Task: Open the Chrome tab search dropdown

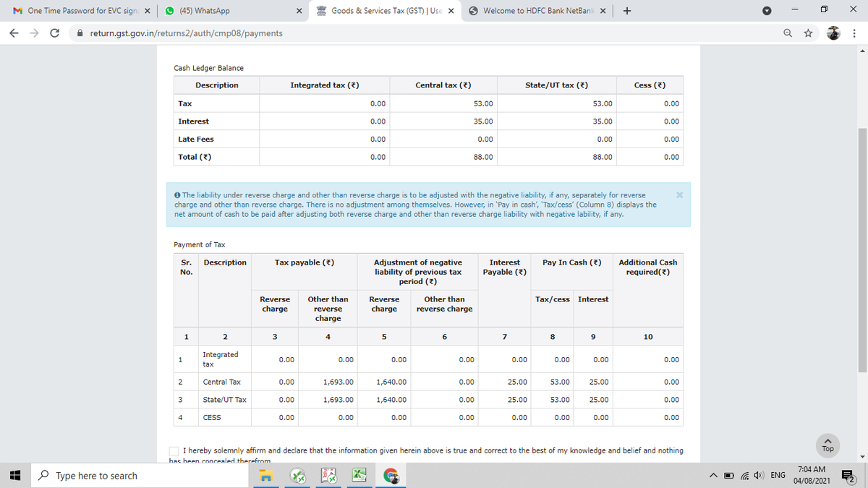Action: [767, 11]
